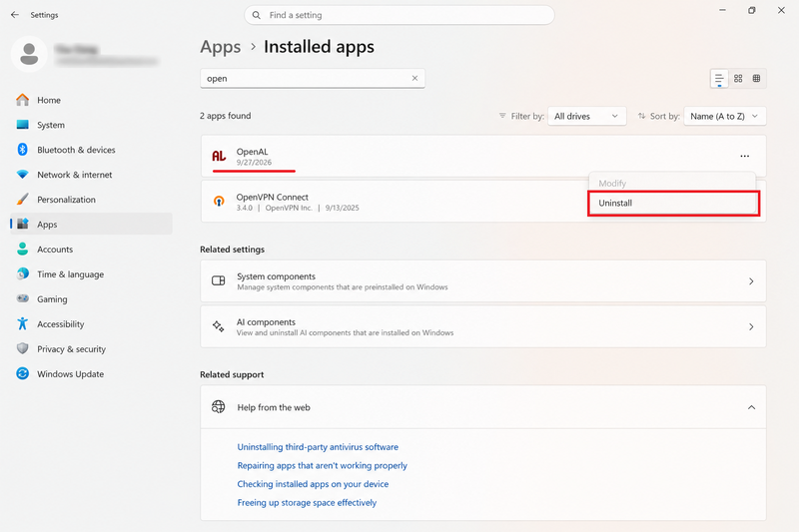
Task: Click the Accounts person icon
Action: pyautogui.click(x=22, y=249)
